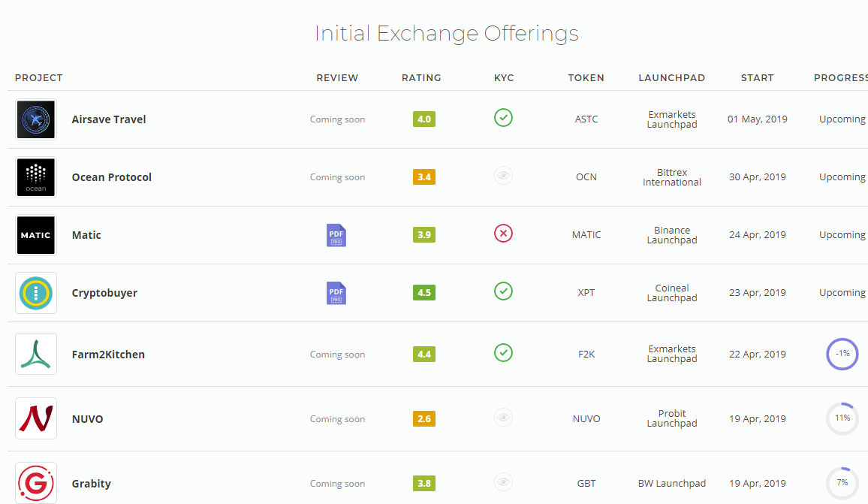The height and width of the screenshot is (504, 868).
Task: Open the Cryptobuyer project name link
Action: pyautogui.click(x=104, y=293)
